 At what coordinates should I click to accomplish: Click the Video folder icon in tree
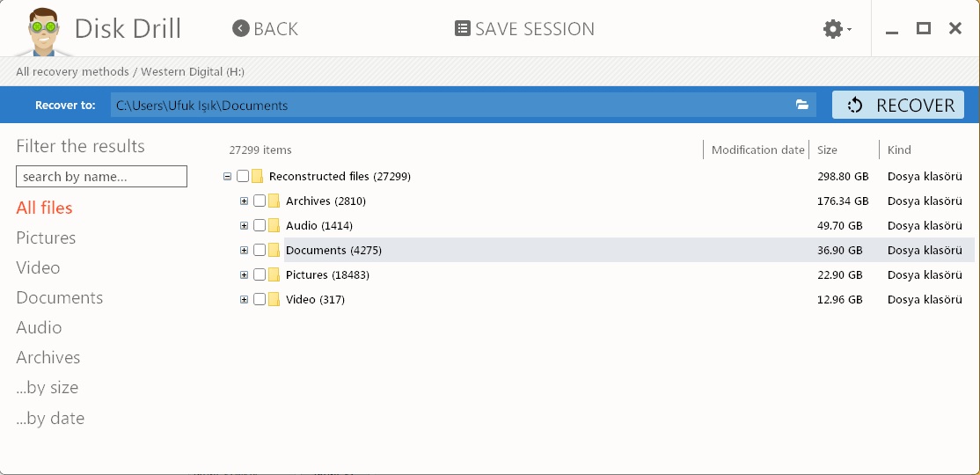point(274,299)
